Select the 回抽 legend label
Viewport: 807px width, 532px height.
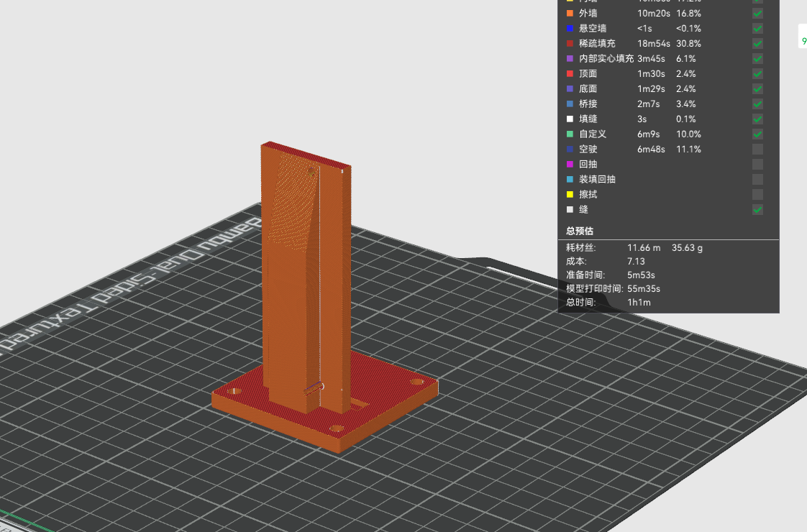tap(588, 164)
